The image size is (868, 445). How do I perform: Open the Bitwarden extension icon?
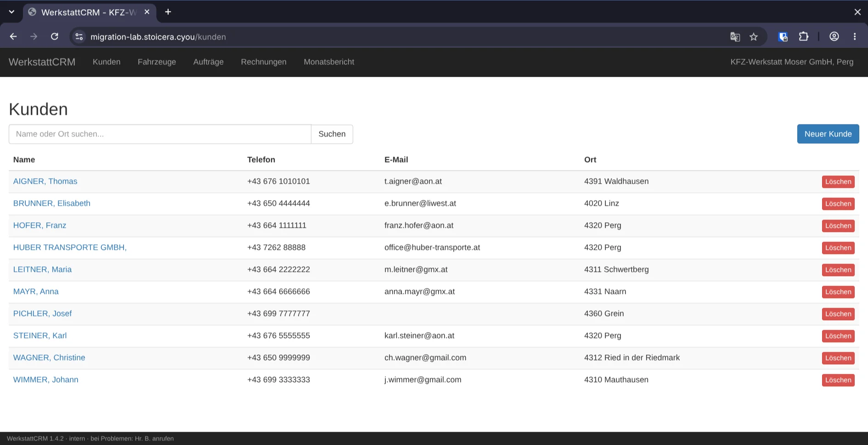[783, 37]
